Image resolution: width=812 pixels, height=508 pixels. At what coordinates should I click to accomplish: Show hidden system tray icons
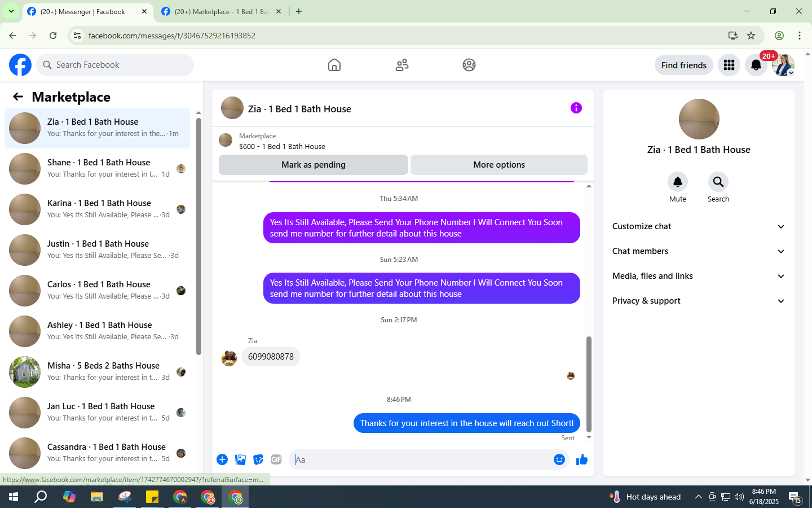coord(698,497)
